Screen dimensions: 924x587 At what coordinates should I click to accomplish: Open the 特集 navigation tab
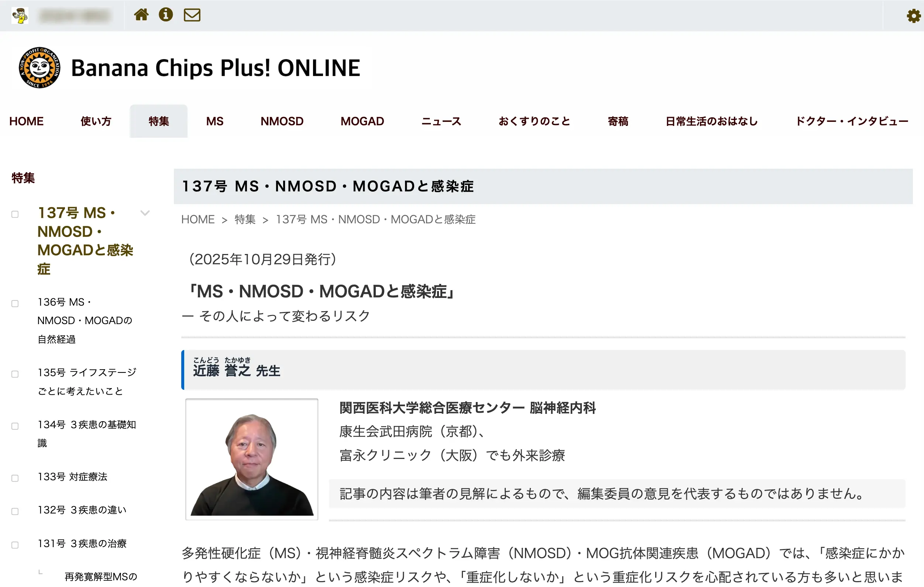(158, 121)
